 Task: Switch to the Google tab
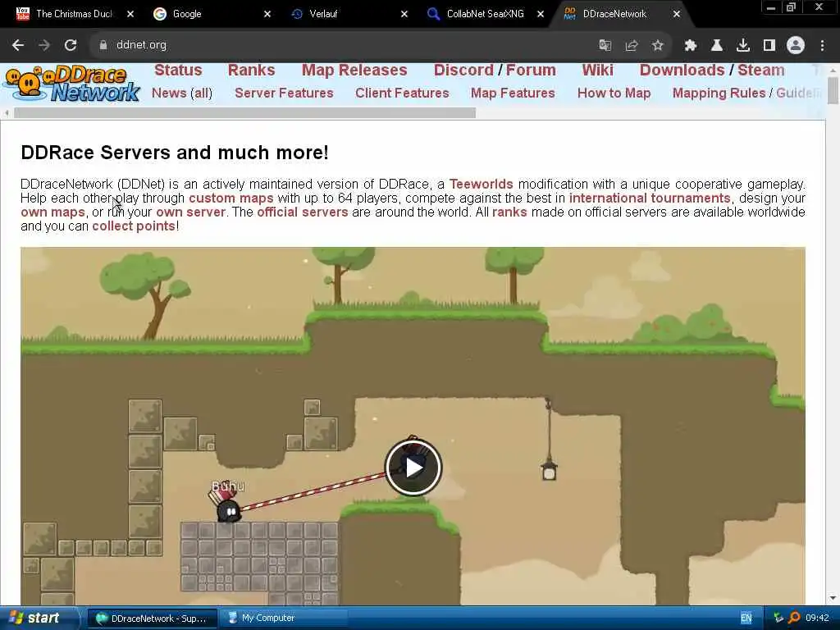coord(186,14)
